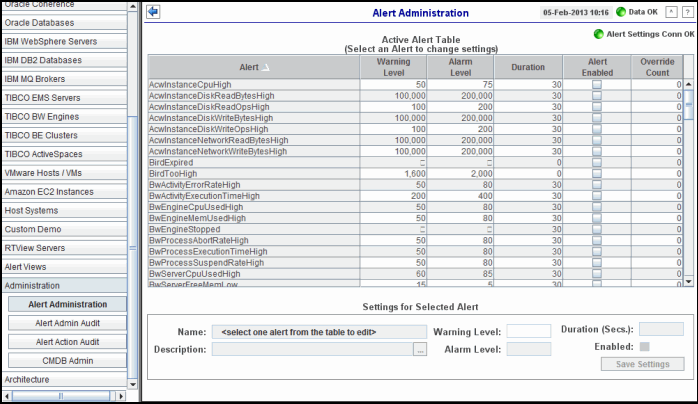Select the AcwInstanceDiskReadOpsHigh alert row
This screenshot has width=698, height=404.
point(414,107)
